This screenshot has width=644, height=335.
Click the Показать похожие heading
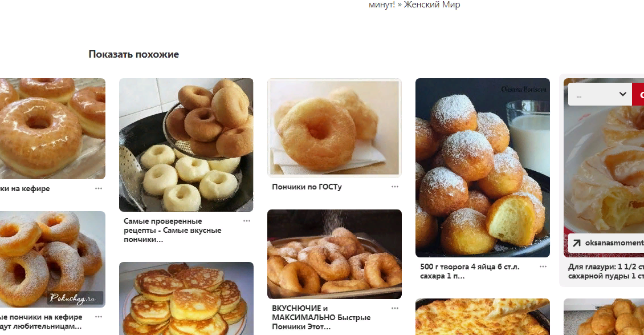tap(134, 54)
